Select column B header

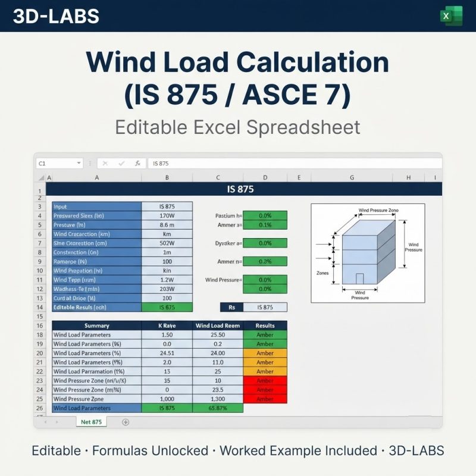click(167, 177)
